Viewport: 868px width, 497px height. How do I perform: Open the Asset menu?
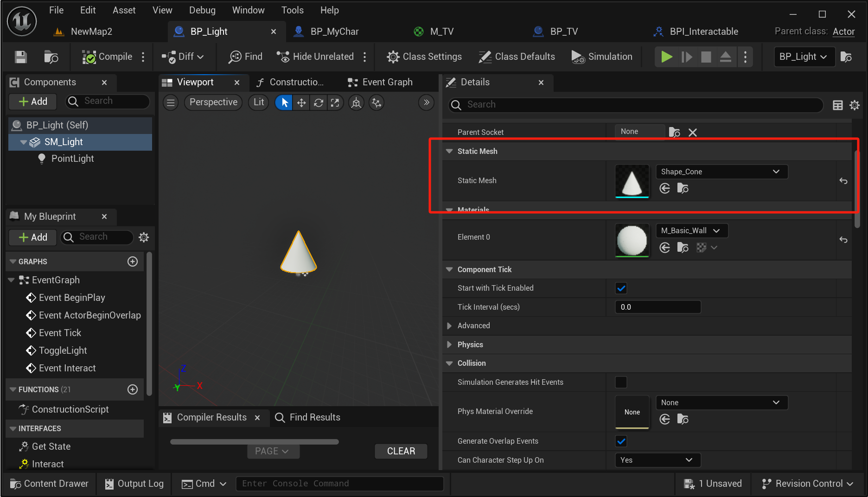click(x=124, y=10)
